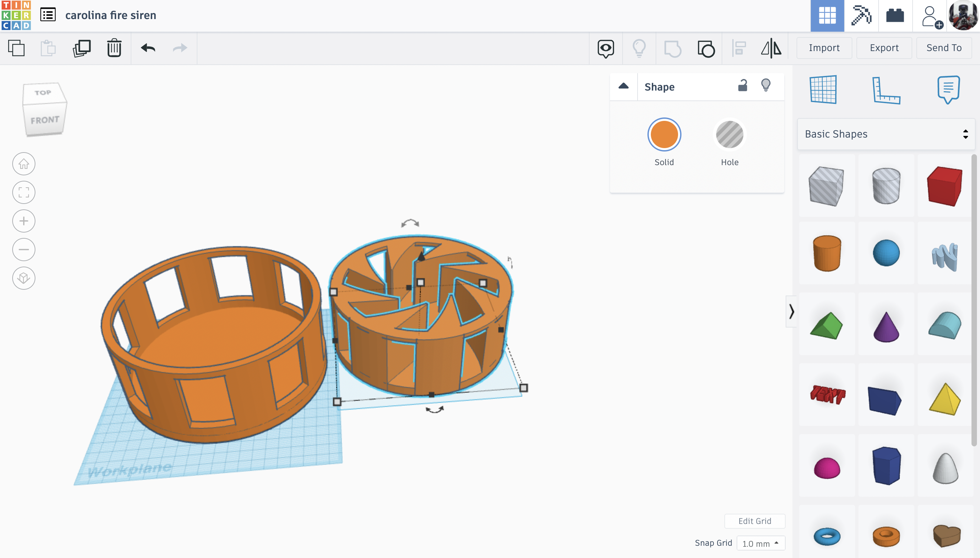Toggle the Show All lightbulb in toolbar
This screenshot has height=558, width=980.
point(639,49)
